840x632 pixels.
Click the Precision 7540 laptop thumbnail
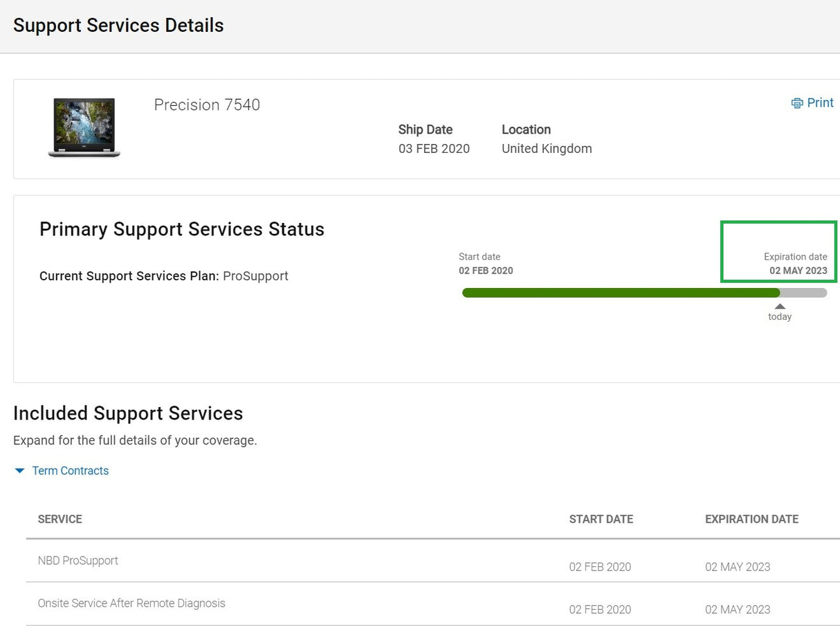[84, 127]
